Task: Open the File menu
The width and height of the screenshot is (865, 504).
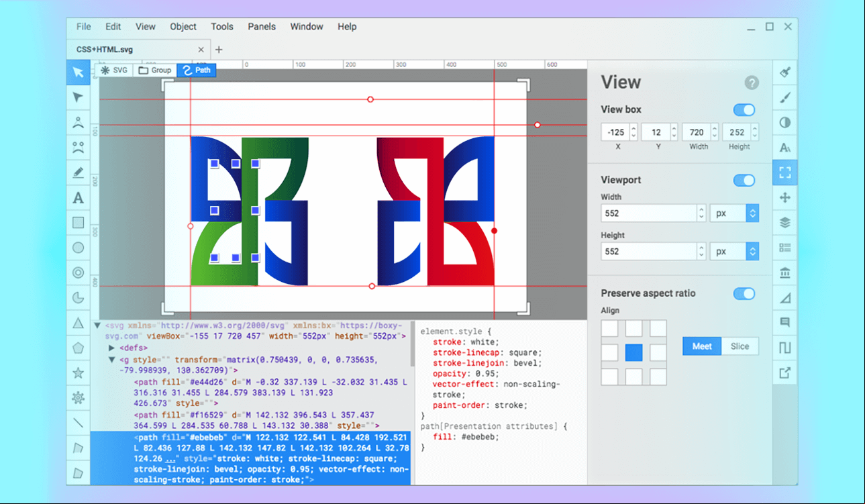Action: (83, 27)
